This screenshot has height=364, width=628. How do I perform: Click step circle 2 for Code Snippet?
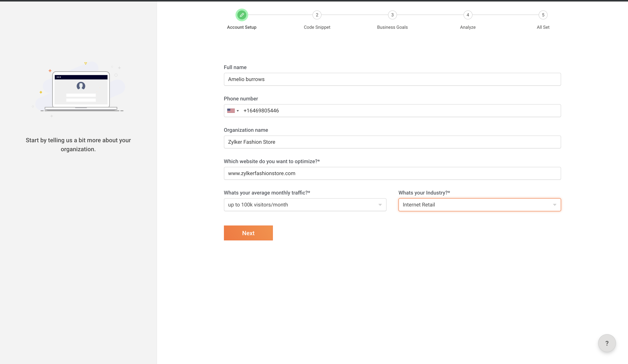point(317,15)
